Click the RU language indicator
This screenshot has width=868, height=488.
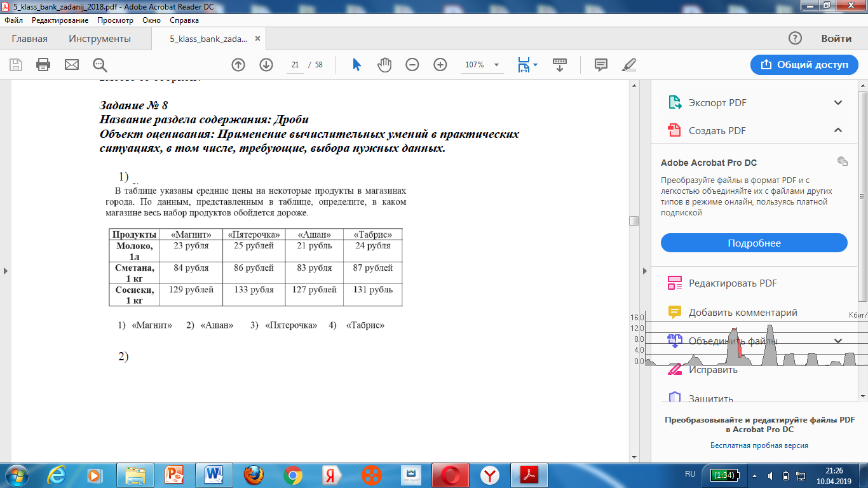pyautogui.click(x=690, y=474)
